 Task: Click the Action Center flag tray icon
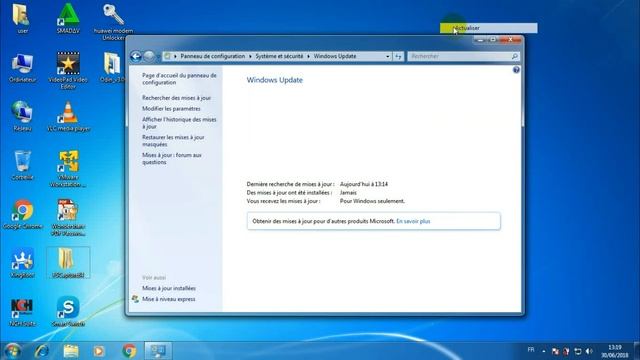[x=555, y=351]
